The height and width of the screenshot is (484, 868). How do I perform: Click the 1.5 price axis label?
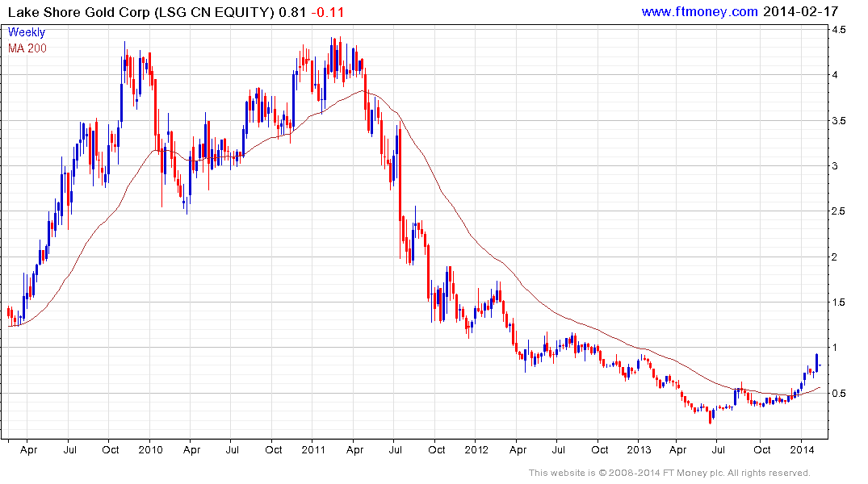[839, 302]
